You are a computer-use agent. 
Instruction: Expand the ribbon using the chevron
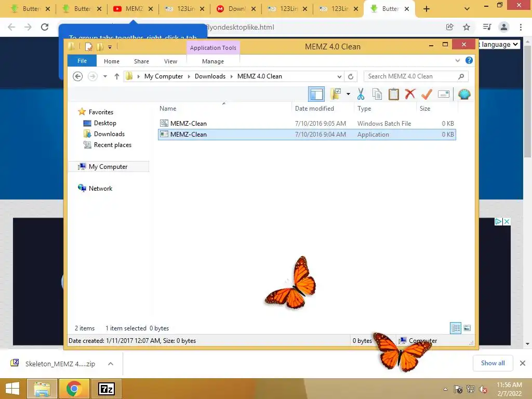(x=457, y=60)
